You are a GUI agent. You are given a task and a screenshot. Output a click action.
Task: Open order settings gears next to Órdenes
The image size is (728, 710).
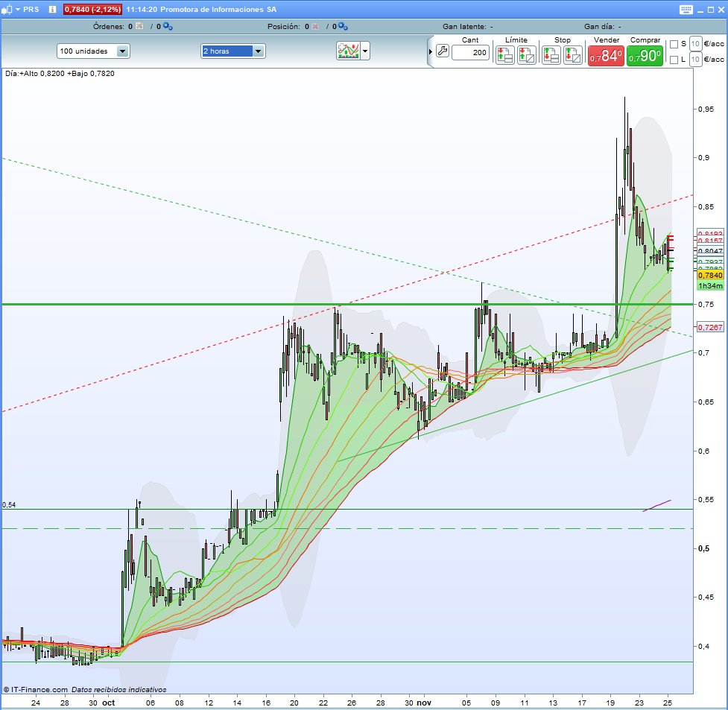168,27
